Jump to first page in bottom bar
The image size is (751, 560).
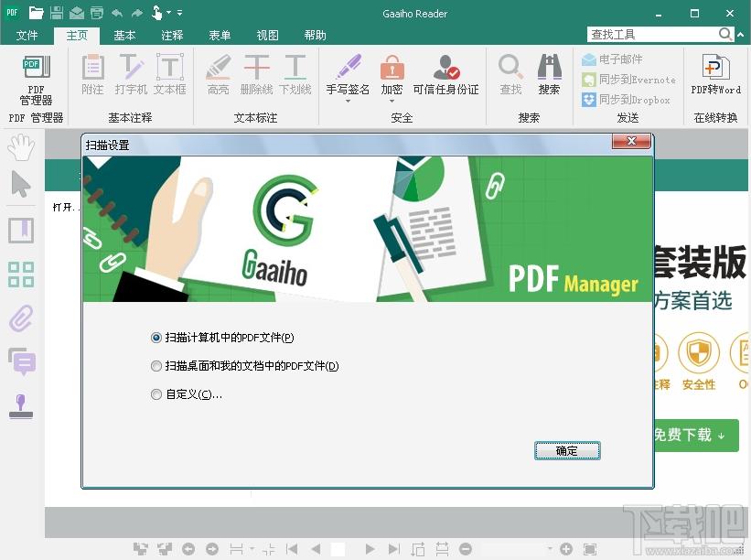292,549
